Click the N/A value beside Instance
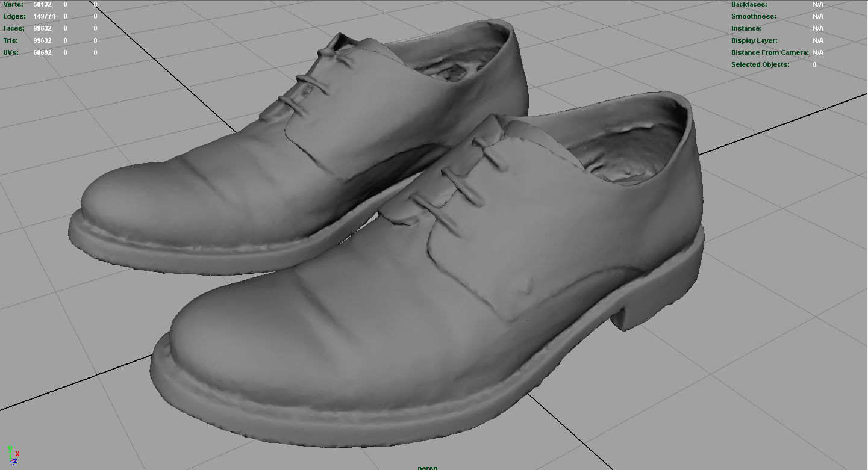Image resolution: width=868 pixels, height=470 pixels. tap(818, 28)
